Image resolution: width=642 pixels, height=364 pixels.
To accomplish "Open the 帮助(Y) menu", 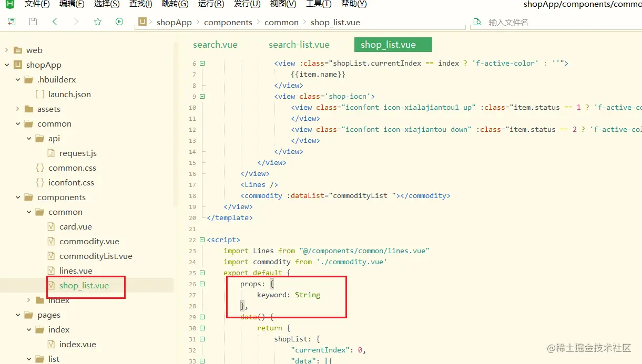I will [354, 4].
